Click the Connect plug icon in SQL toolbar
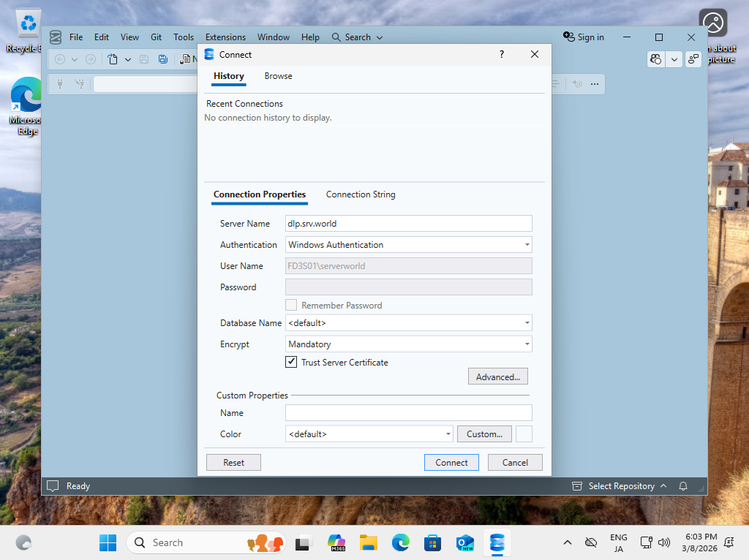The image size is (749, 560). pyautogui.click(x=60, y=84)
